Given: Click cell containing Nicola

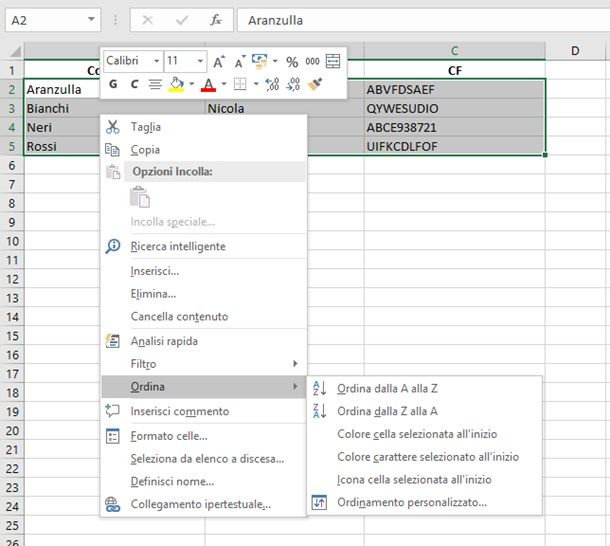Looking at the screenshot, I should (x=285, y=108).
